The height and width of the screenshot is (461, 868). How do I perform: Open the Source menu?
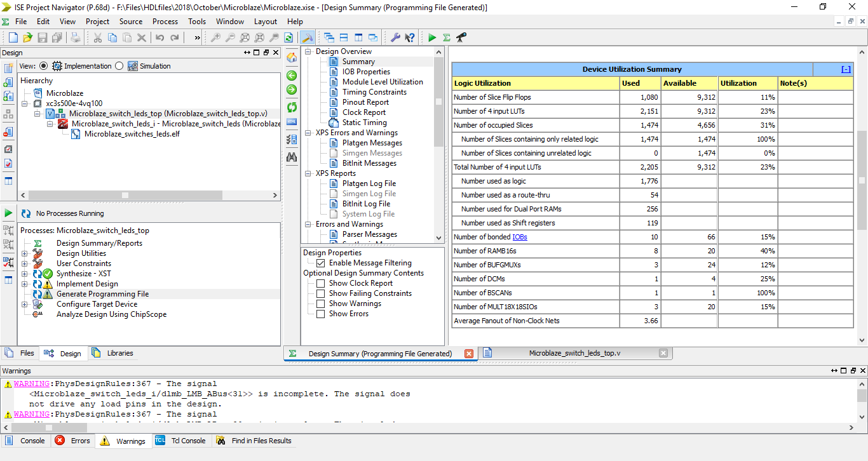point(131,22)
